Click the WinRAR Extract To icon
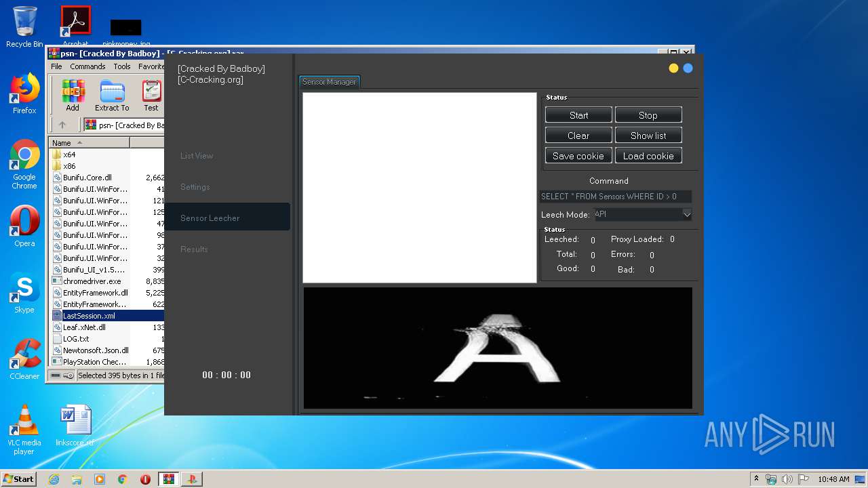 click(x=112, y=96)
